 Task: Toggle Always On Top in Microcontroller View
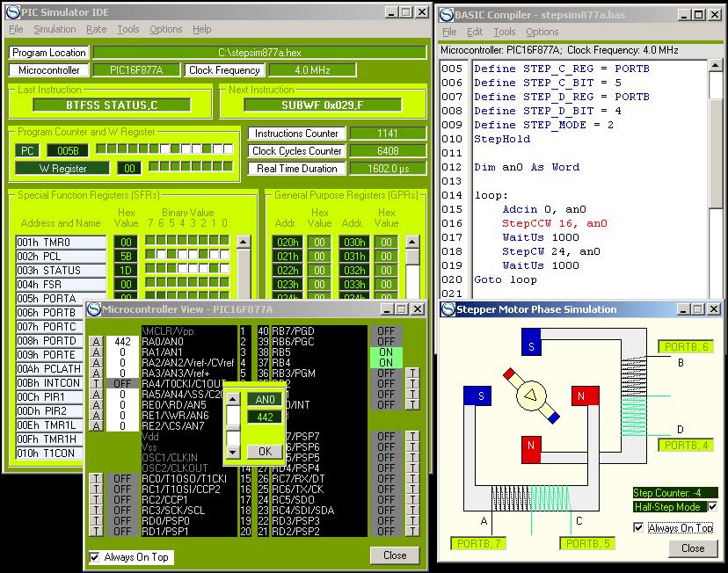tap(94, 557)
